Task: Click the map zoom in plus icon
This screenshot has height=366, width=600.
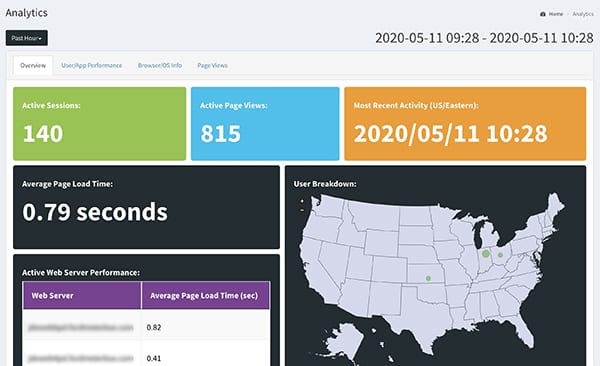Action: 302,201
